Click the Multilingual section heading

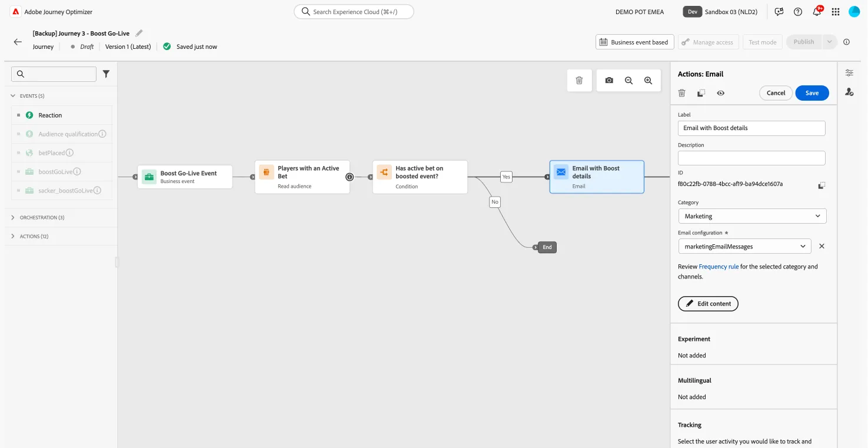[x=694, y=380]
